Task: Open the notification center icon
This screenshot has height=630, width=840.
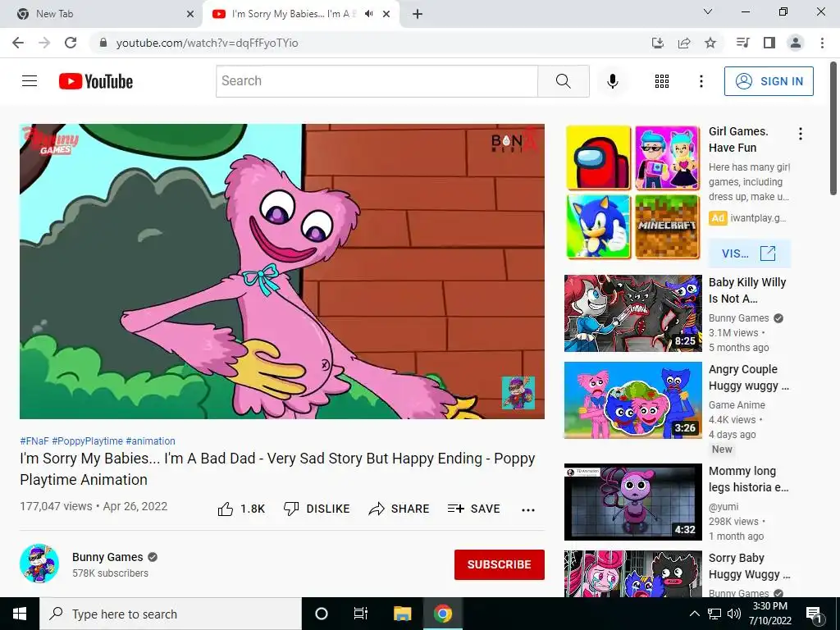Action: coord(814,614)
